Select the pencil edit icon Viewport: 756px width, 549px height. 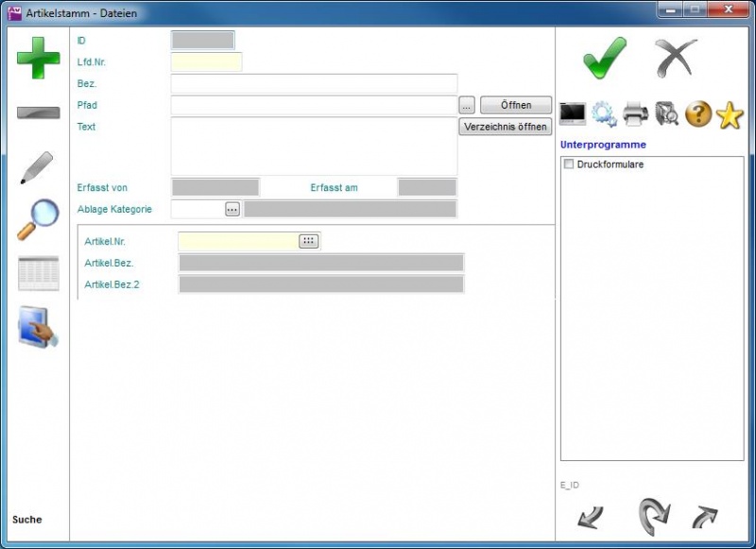[x=37, y=167]
